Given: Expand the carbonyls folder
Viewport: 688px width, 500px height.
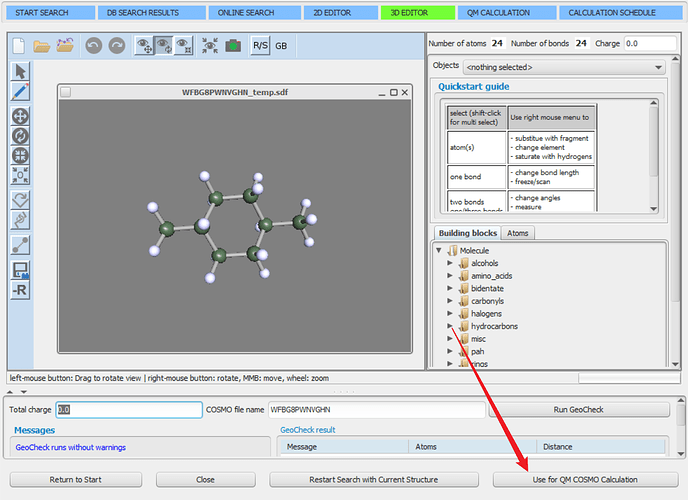Looking at the screenshot, I should point(450,301).
